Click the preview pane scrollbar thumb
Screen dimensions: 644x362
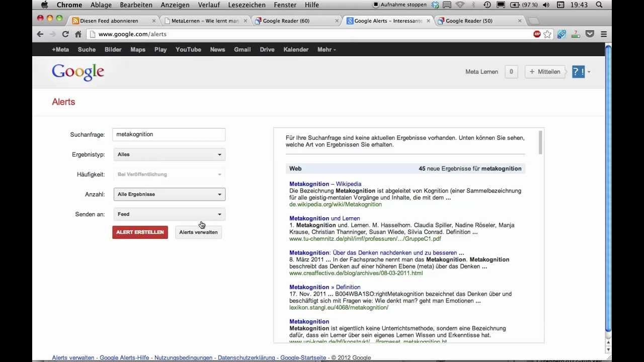[x=541, y=143]
